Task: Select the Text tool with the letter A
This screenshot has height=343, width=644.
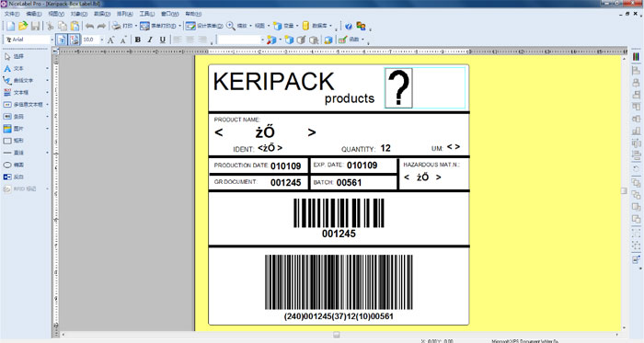Action: coord(14,69)
